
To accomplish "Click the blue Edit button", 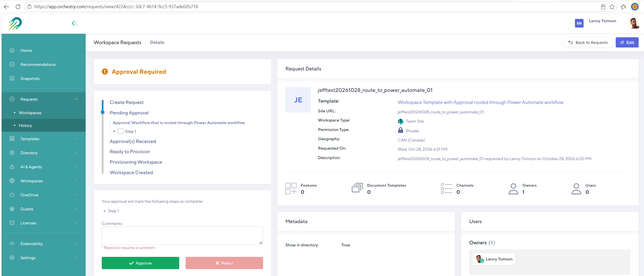I will tap(627, 42).
